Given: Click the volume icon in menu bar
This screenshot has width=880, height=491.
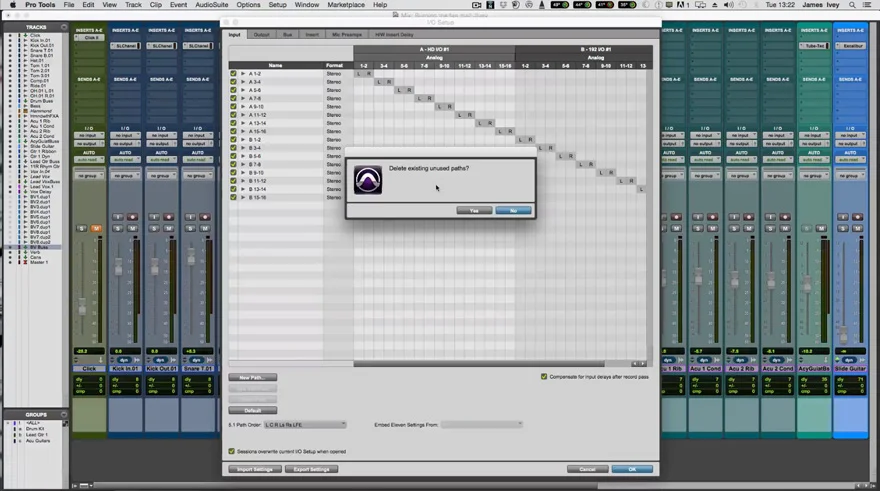Looking at the screenshot, I should 728,5.
